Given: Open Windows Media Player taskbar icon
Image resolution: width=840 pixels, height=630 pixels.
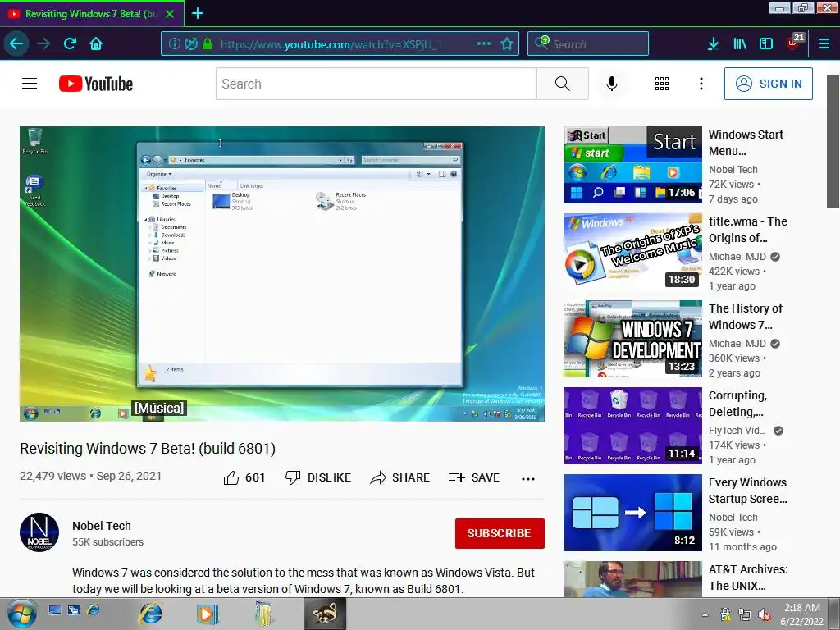Looking at the screenshot, I should pos(207,614).
